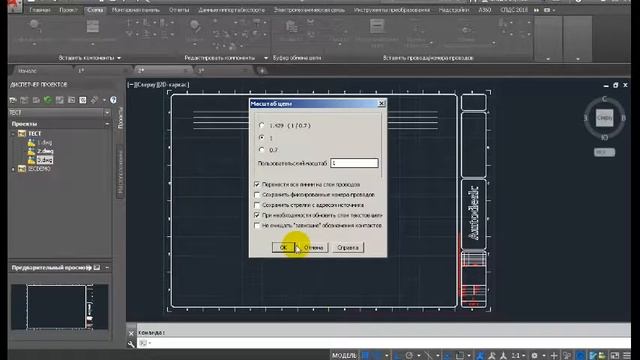This screenshot has height=360, width=640.
Task: Collapse the Предварительный просмотр panel
Action: point(107,268)
